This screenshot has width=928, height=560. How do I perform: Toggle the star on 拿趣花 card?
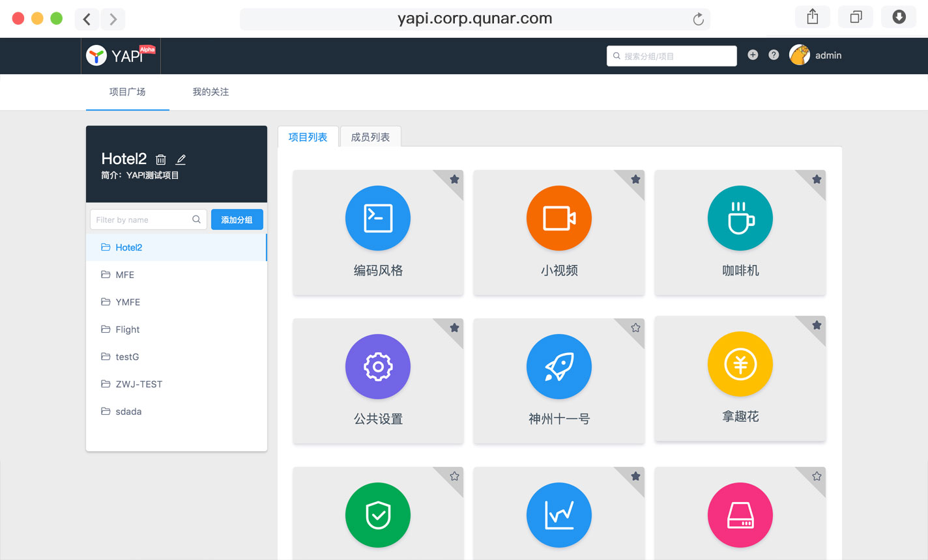tap(817, 326)
